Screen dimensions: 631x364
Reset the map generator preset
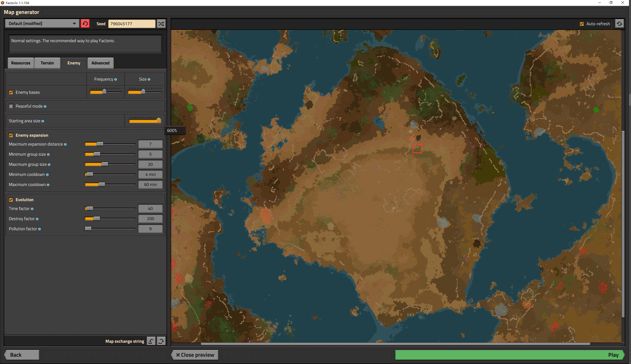[x=85, y=24]
